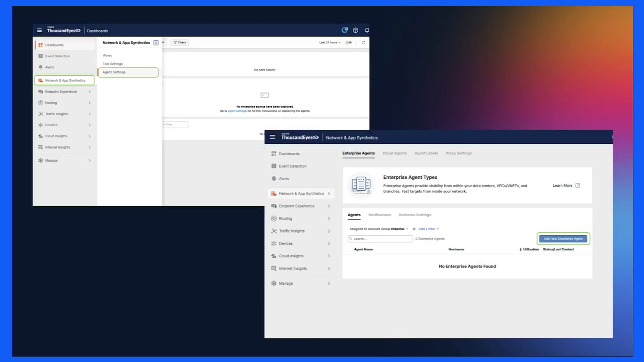Refresh the dashboard with the reload icon
644x362 pixels.
(x=363, y=43)
